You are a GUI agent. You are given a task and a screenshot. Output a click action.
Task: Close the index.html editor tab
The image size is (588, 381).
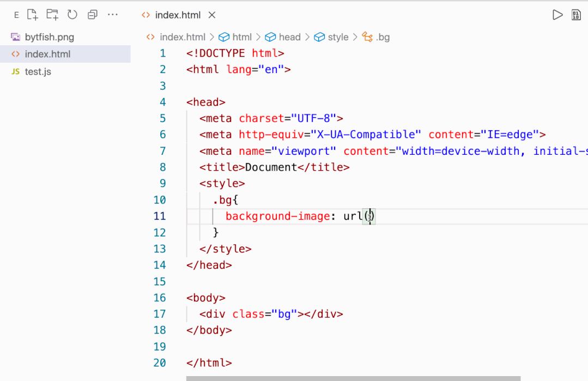[212, 15]
